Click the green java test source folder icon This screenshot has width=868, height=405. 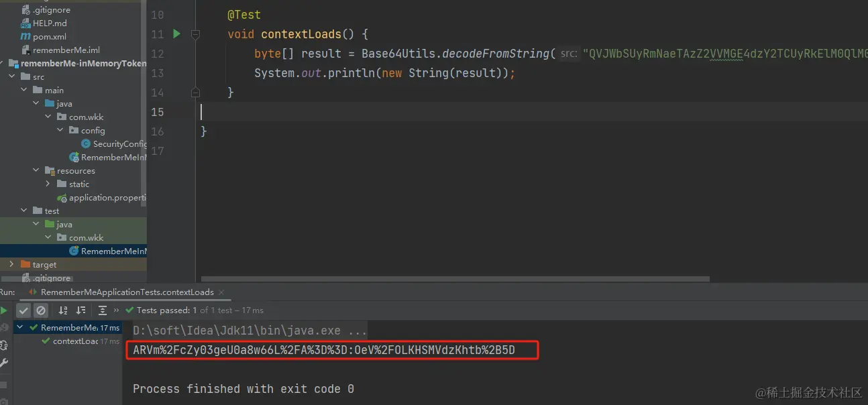(50, 225)
